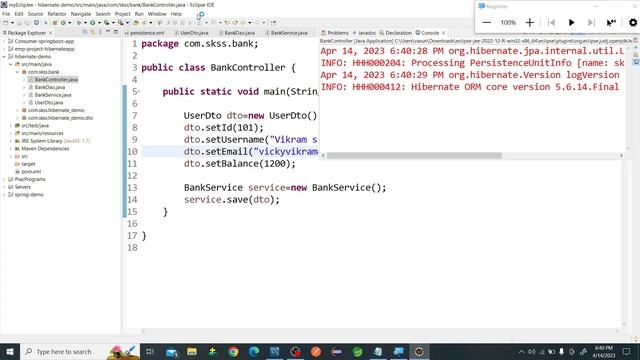Maximize the Package Explorer view
Screen dimensions: 640x360
[116, 32]
